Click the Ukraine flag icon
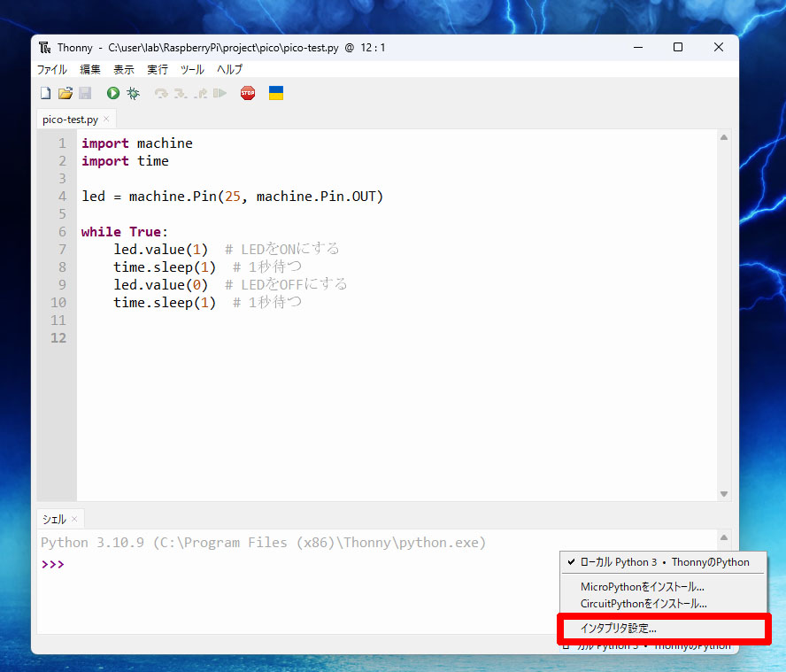The width and height of the screenshot is (786, 672). pyautogui.click(x=276, y=93)
